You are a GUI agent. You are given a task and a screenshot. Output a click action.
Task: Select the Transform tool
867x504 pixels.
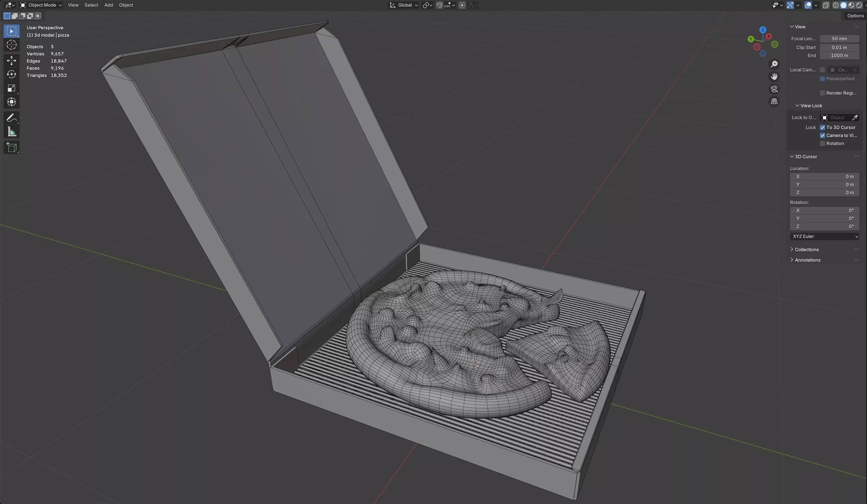11,102
